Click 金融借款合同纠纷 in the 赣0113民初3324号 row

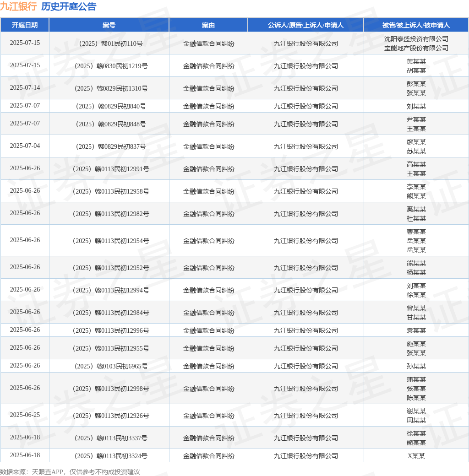pyautogui.click(x=209, y=456)
